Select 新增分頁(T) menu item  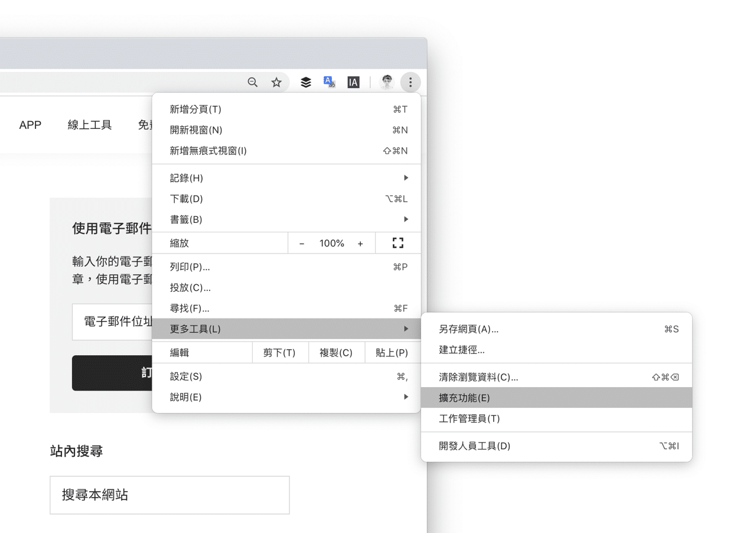pyautogui.click(x=286, y=109)
